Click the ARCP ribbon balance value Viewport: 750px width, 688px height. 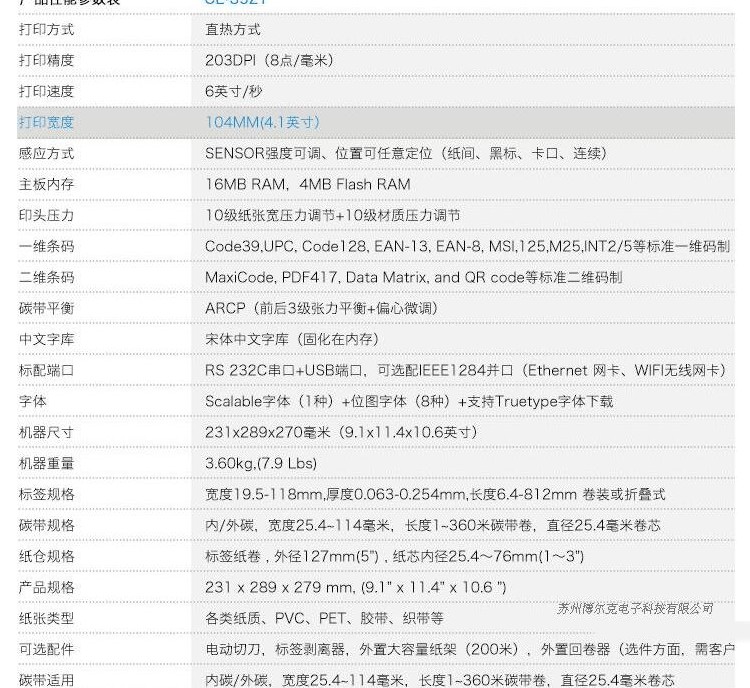coord(322,308)
